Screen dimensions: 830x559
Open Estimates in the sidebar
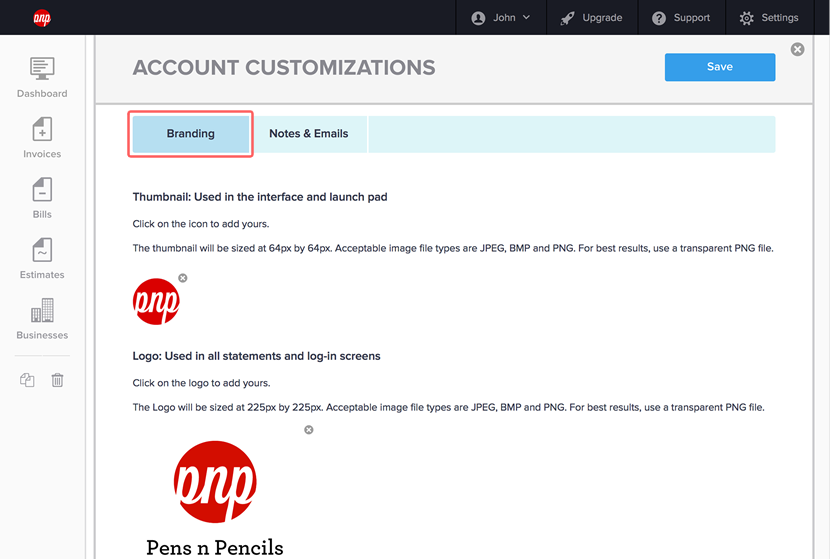pyautogui.click(x=42, y=259)
